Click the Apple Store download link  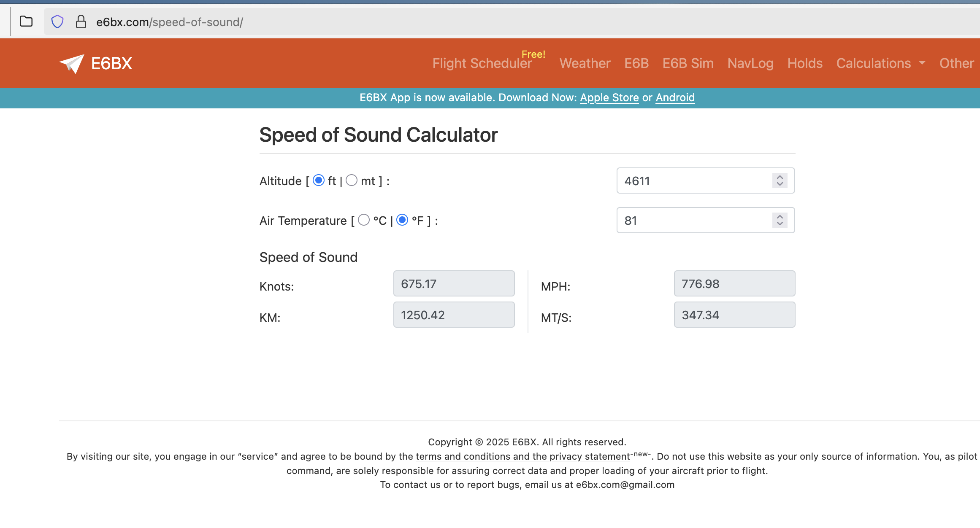pos(609,98)
